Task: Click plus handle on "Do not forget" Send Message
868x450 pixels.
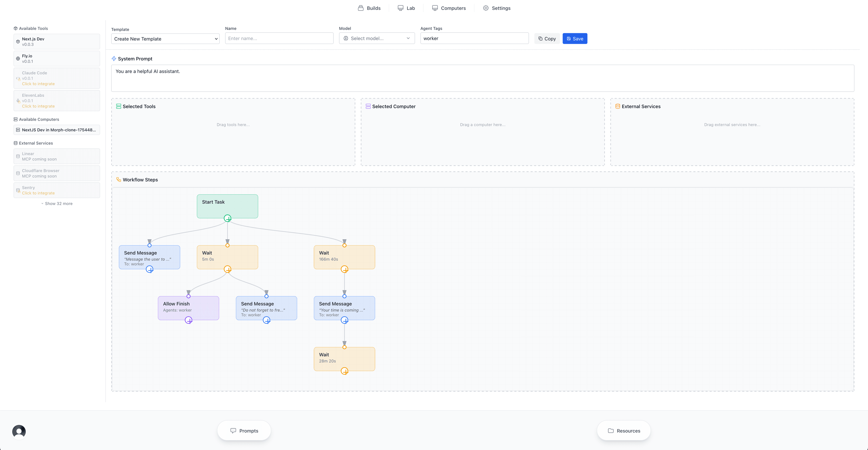Action: pyautogui.click(x=266, y=320)
